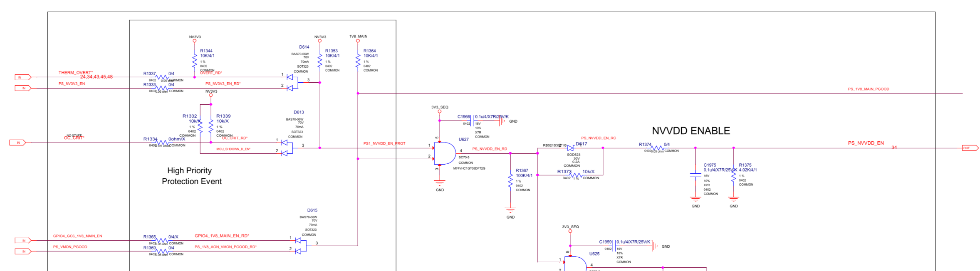This screenshot has width=980, height=271.
Task: Select the D614 dual diode symbol
Action: point(291,82)
